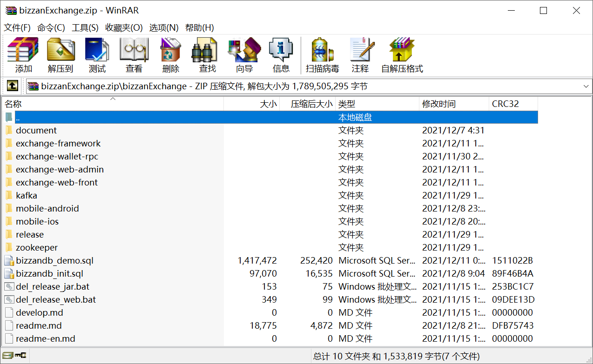Sort by 压缩后大小 column header
593x364 pixels.
[307, 104]
